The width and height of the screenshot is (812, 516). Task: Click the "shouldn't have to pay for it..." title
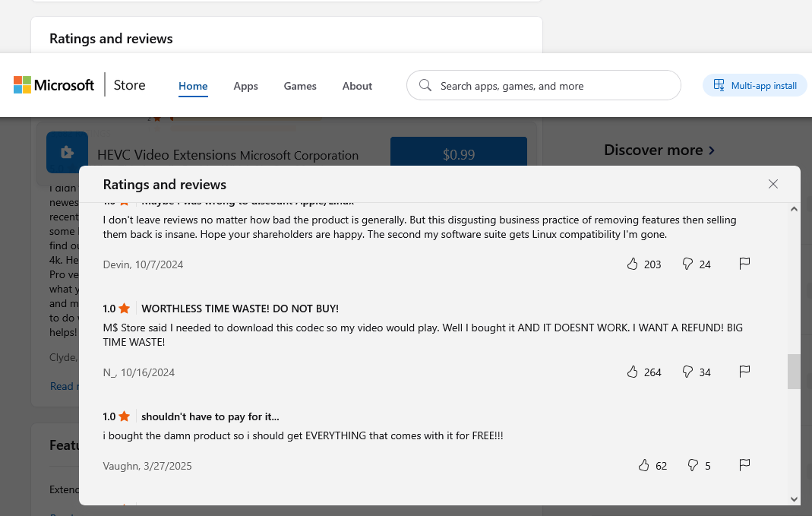[210, 416]
